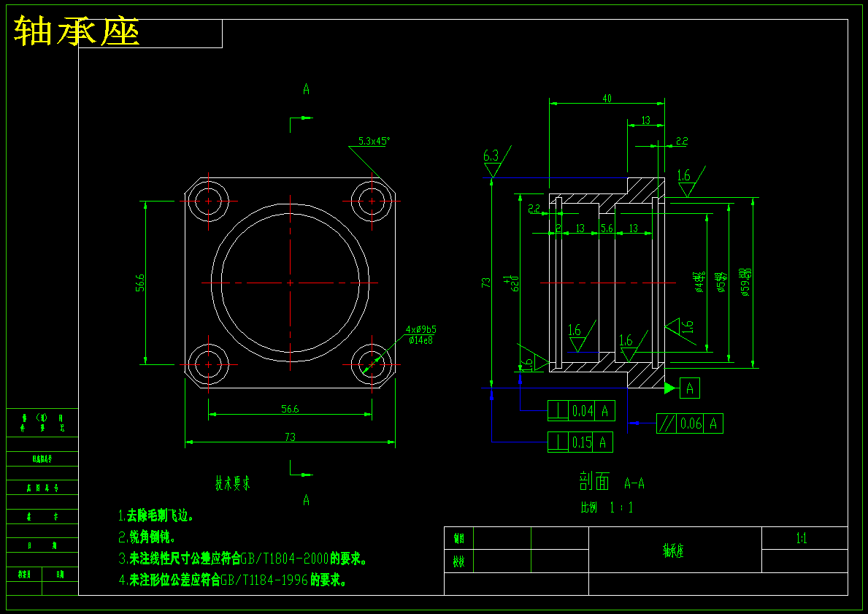Select the ø59 outer diameter dimension text
Image resolution: width=868 pixels, height=614 pixels.
[x=745, y=283]
